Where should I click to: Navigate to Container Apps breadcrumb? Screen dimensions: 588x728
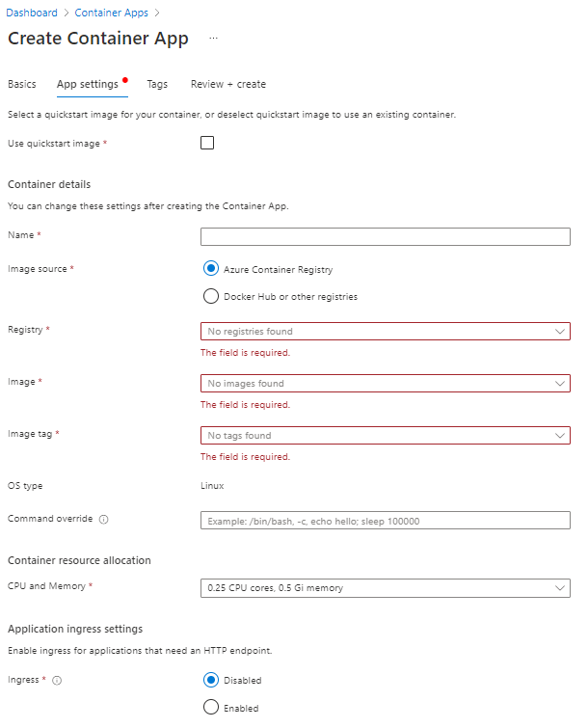coord(111,13)
